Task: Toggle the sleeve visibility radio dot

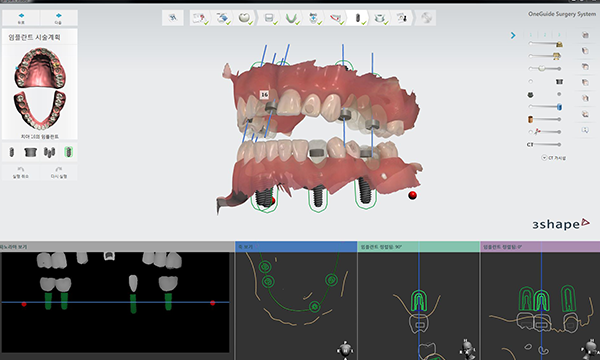Action: pyautogui.click(x=531, y=81)
